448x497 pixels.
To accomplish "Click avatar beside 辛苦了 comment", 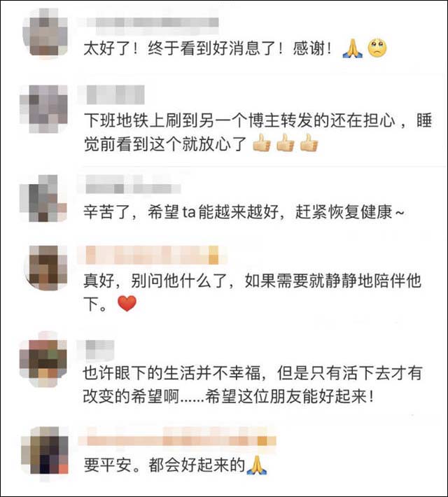I will [43, 198].
